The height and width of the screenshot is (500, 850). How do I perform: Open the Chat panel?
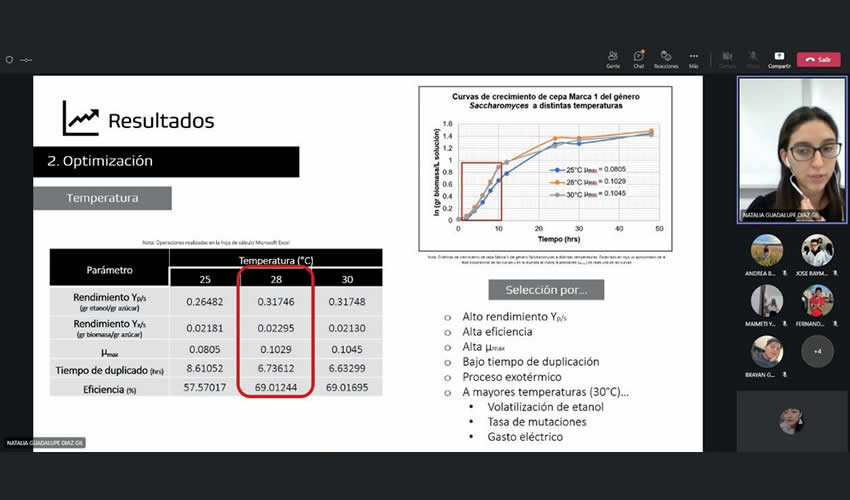click(639, 57)
